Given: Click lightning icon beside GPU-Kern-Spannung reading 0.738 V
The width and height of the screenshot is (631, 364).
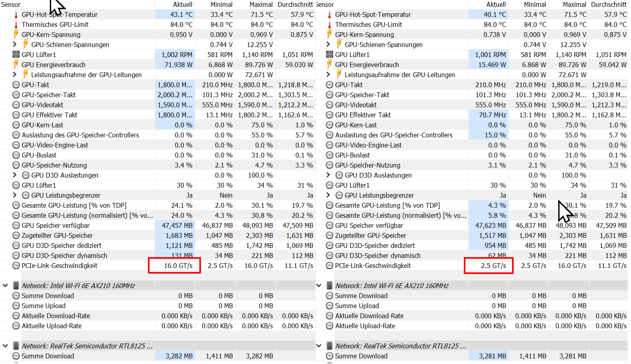Looking at the screenshot, I should [x=330, y=34].
